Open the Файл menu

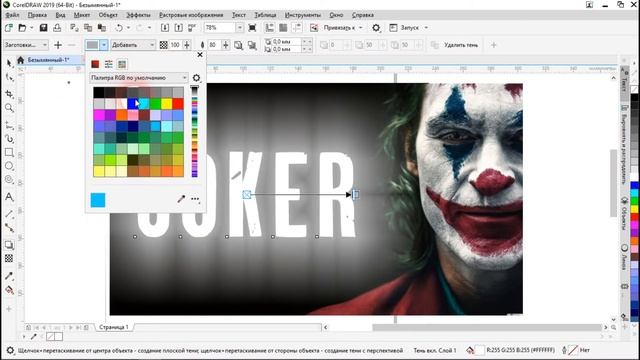point(12,15)
